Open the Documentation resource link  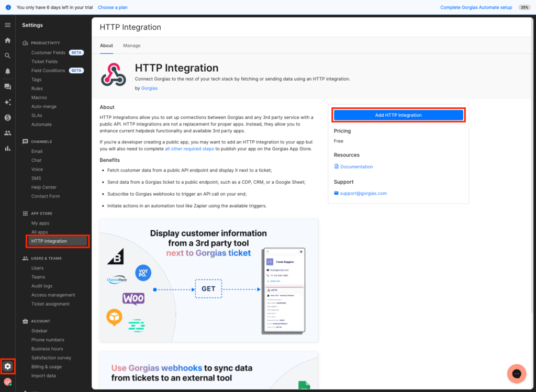click(x=356, y=167)
